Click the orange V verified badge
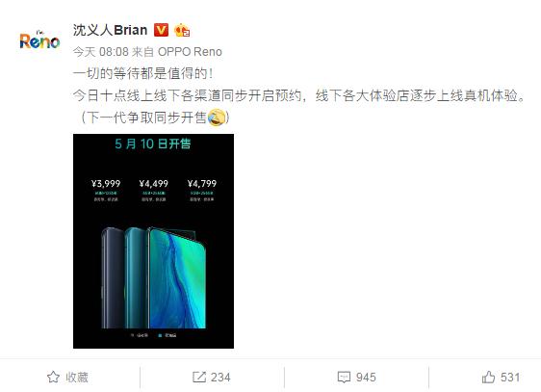The height and width of the screenshot is (392, 541). (x=161, y=30)
